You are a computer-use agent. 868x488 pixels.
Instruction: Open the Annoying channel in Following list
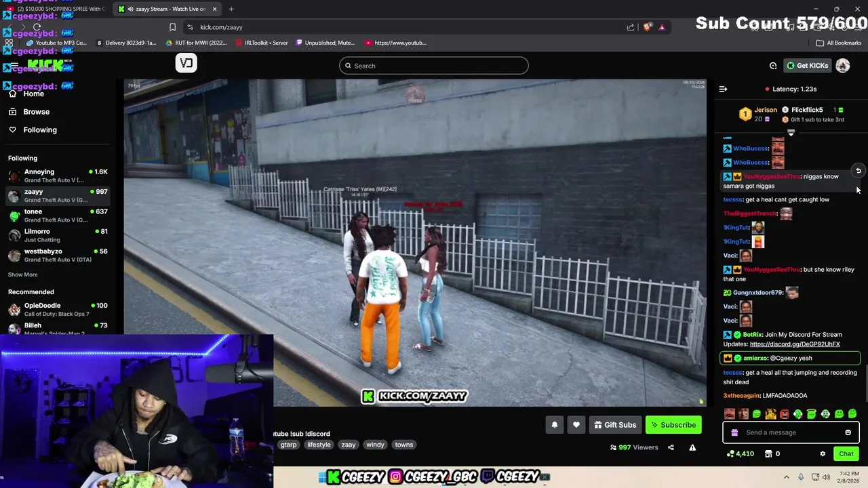[58, 176]
